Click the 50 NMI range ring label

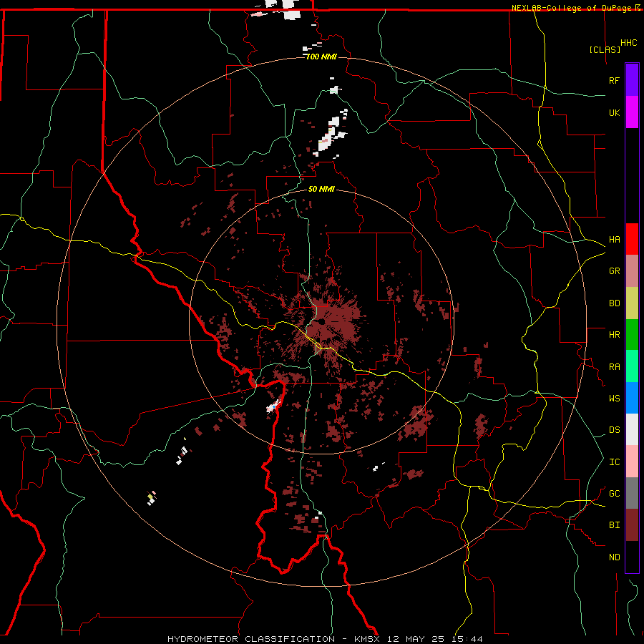(321, 189)
